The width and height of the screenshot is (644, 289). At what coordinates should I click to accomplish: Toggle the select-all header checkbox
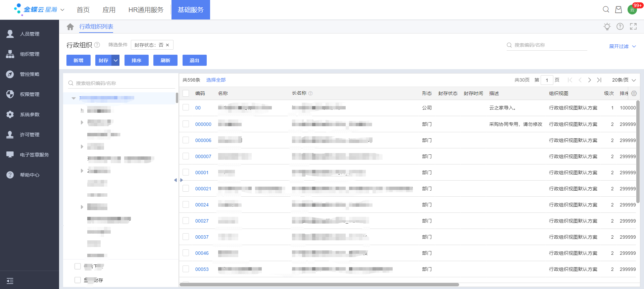point(186,93)
